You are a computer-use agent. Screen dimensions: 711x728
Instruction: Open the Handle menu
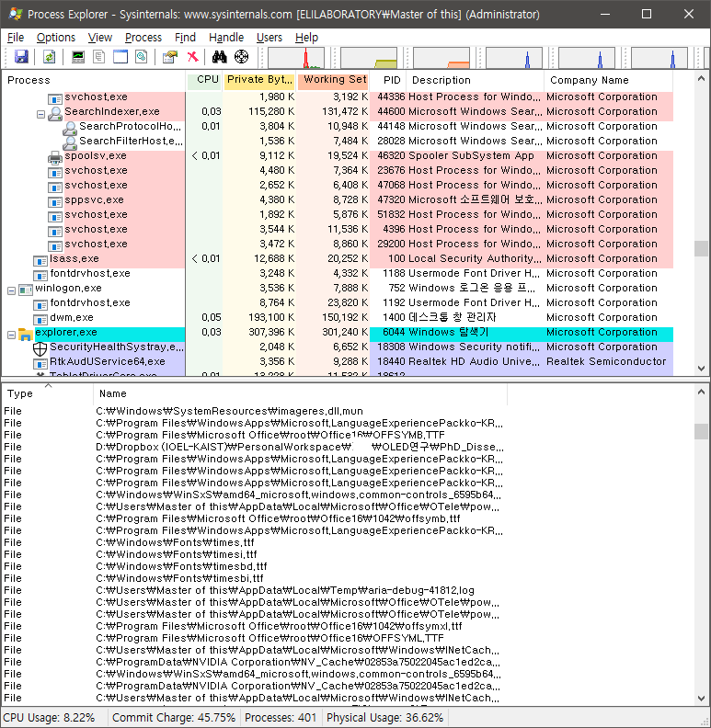226,37
